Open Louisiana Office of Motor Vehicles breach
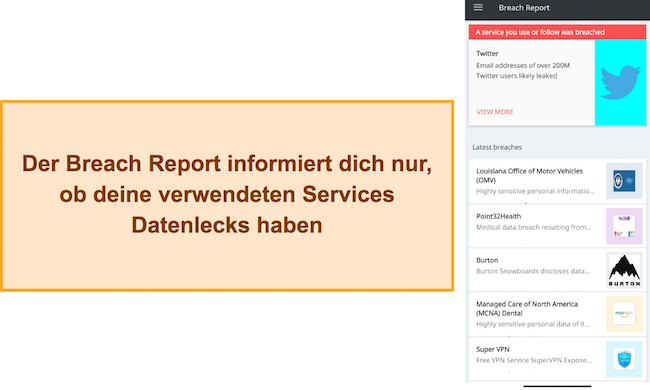Viewport: 650px width, 390px height. [x=557, y=181]
